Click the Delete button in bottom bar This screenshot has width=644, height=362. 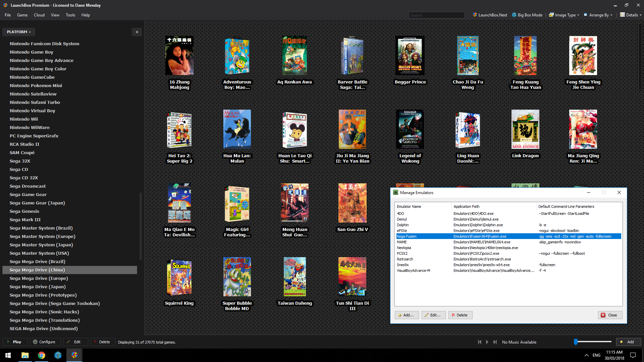click(x=102, y=342)
